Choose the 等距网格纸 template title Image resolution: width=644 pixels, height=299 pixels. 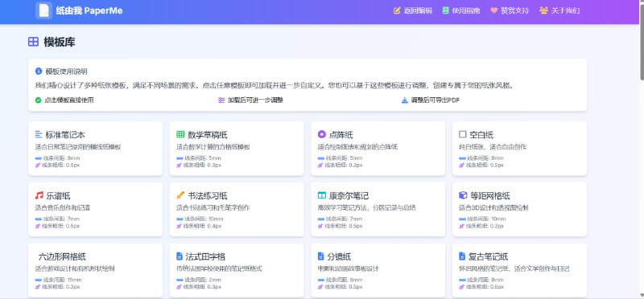point(490,195)
